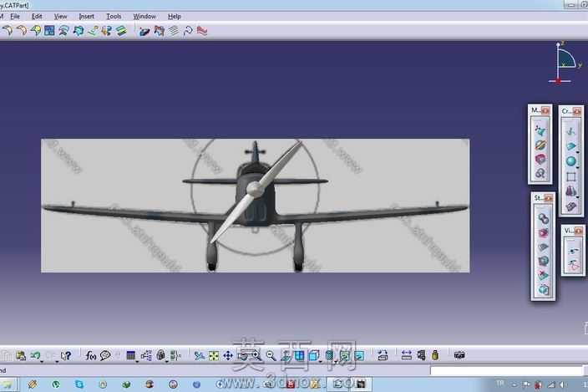
Task: Click the comment speech bubble icon
Action: (x=105, y=355)
